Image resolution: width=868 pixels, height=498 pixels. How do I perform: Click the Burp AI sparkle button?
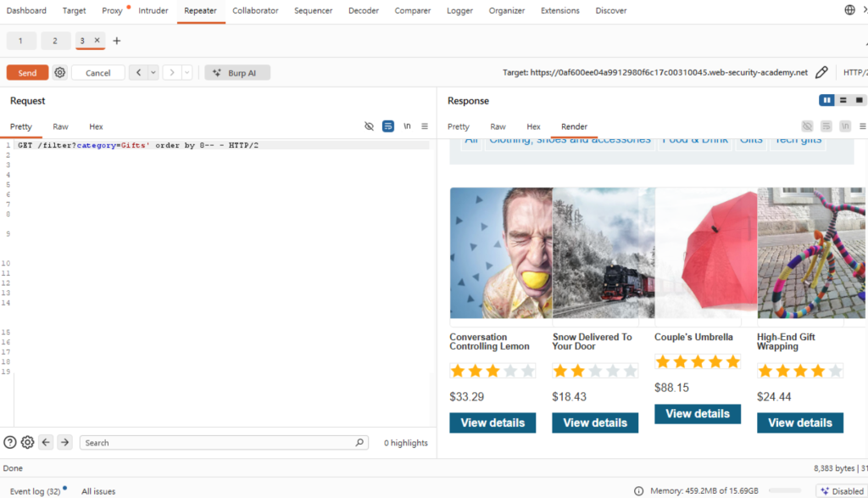237,73
